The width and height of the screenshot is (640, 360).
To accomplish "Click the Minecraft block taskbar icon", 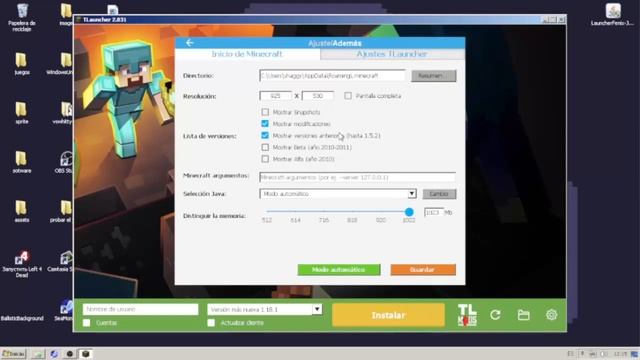I will 86,353.
